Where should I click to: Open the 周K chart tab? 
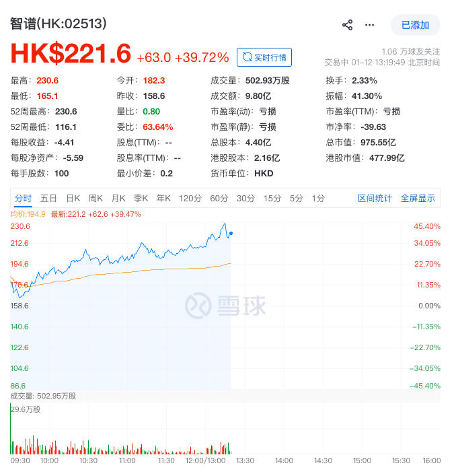(x=96, y=198)
